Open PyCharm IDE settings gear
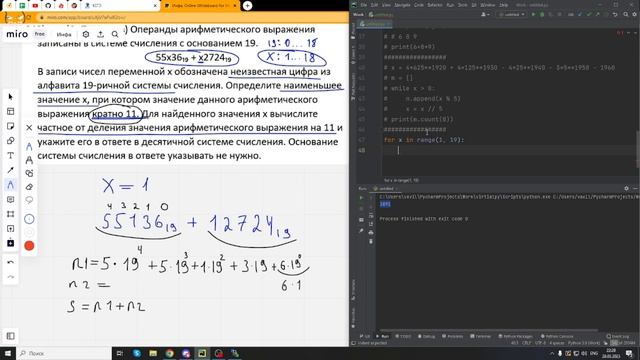The height and width of the screenshot is (360, 640). pos(634,14)
